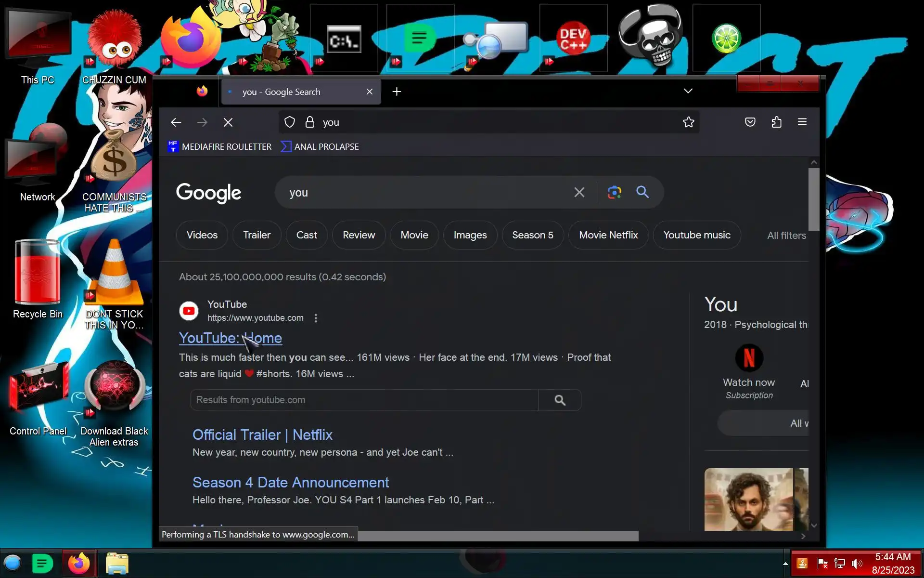Open the Extensions puzzle icon
924x578 pixels.
pos(776,122)
